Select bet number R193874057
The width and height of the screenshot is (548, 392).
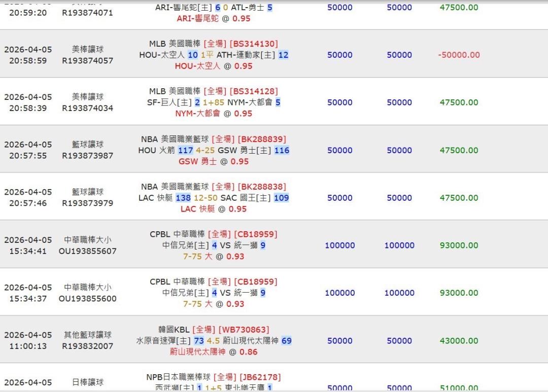coord(87,60)
